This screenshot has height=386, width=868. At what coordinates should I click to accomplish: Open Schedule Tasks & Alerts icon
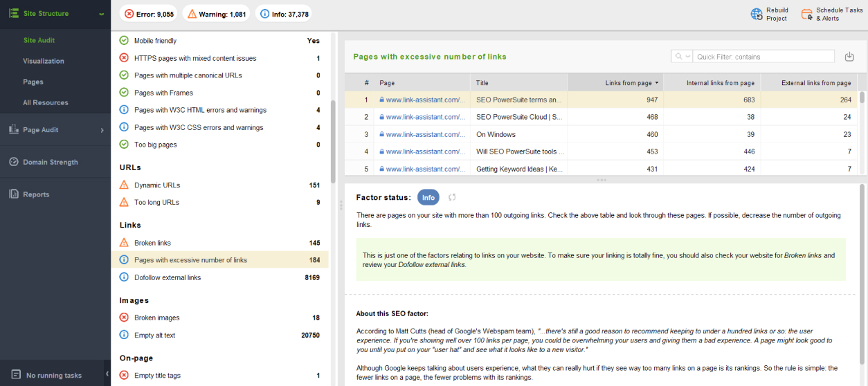806,14
